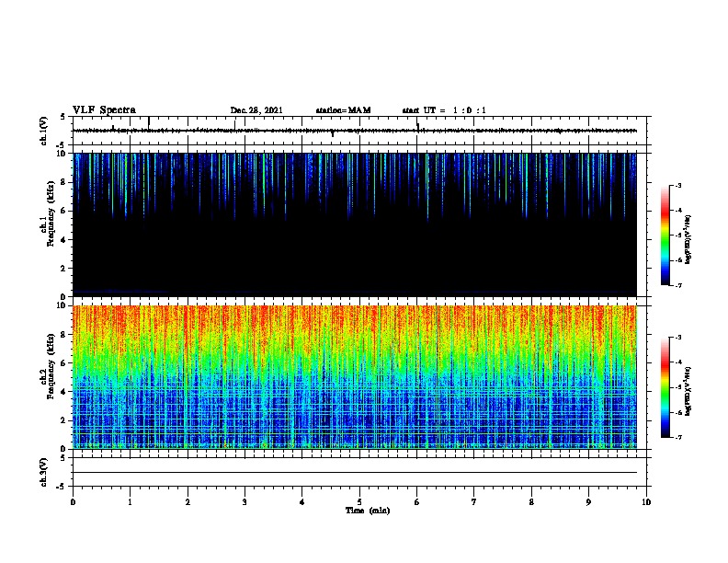The height and width of the screenshot is (563, 728).
Task: Click time axis tick label "5"
Action: tap(359, 501)
